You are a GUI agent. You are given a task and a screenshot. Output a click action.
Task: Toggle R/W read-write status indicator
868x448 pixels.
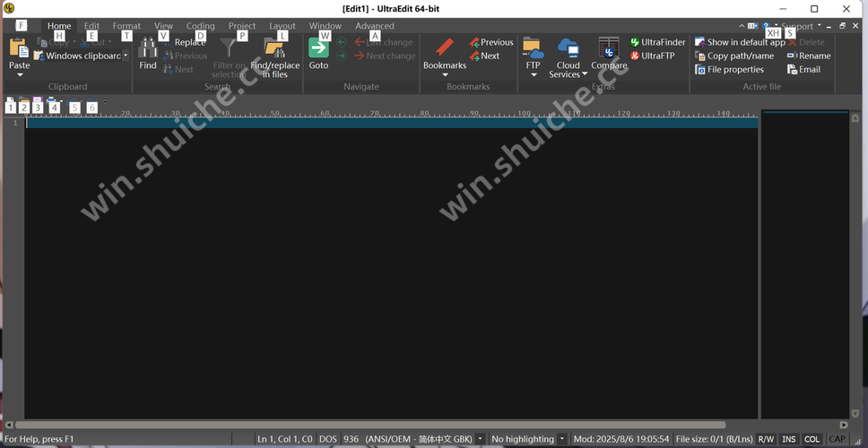[x=766, y=439]
